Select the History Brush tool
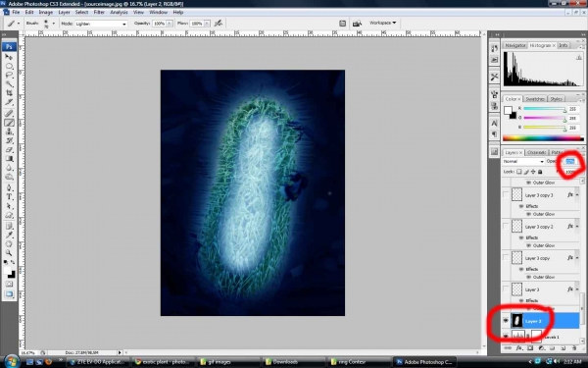 9,140
